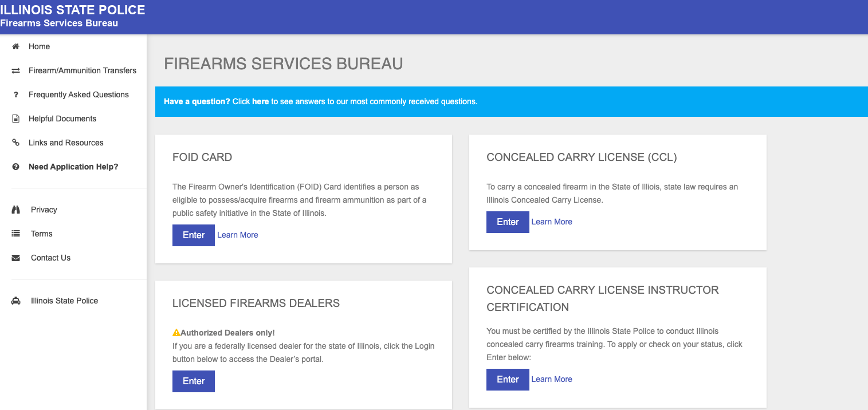The image size is (868, 410).
Task: Click the transfer arrows icon beside Firearm/Ammunition Transfers
Action: click(16, 70)
